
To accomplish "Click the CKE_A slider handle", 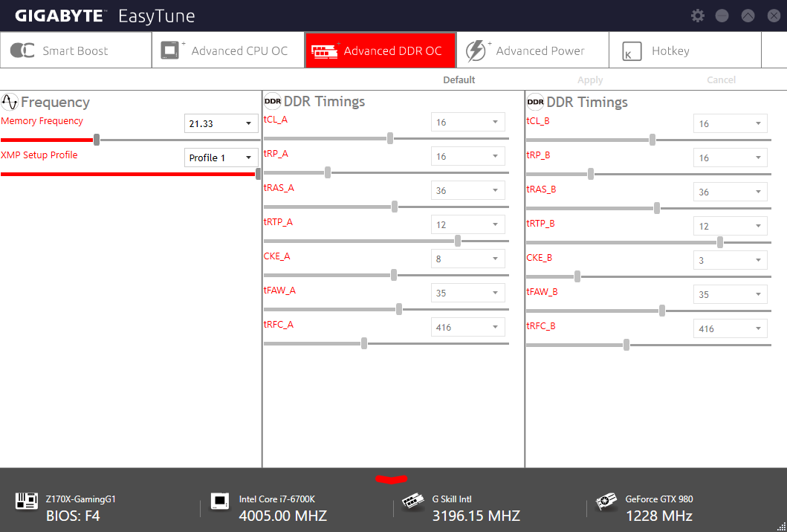I will pyautogui.click(x=394, y=275).
